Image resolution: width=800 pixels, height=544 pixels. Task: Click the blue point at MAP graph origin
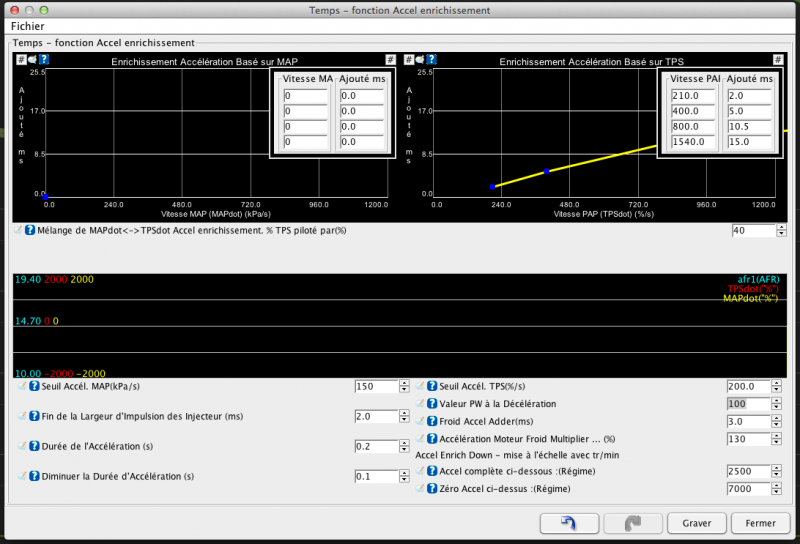[45, 196]
